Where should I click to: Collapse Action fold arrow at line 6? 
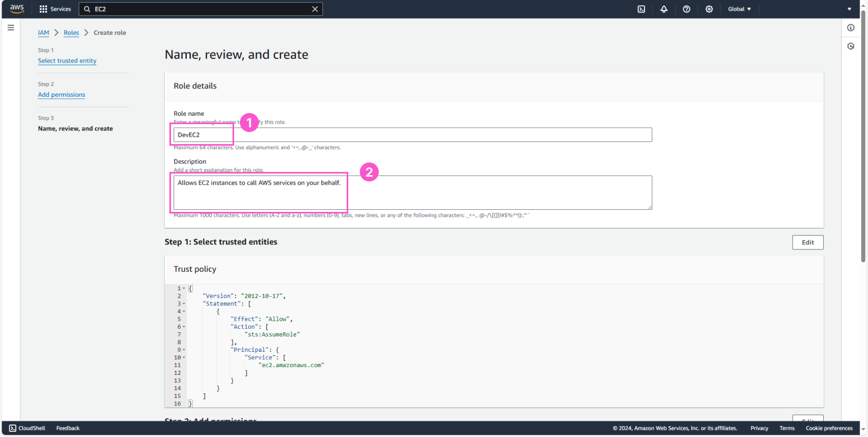[184, 327]
